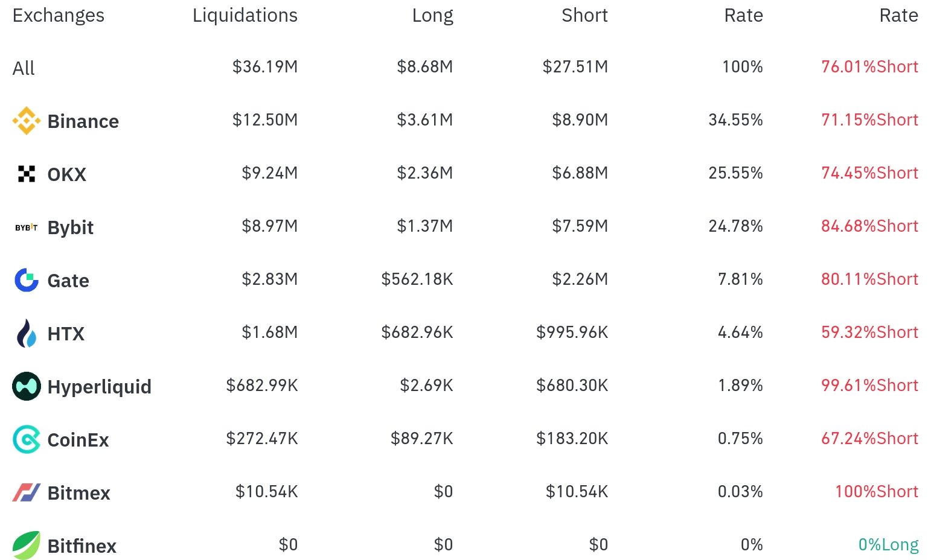Click the Bybit logo icon
The image size is (931, 560).
[x=27, y=227]
